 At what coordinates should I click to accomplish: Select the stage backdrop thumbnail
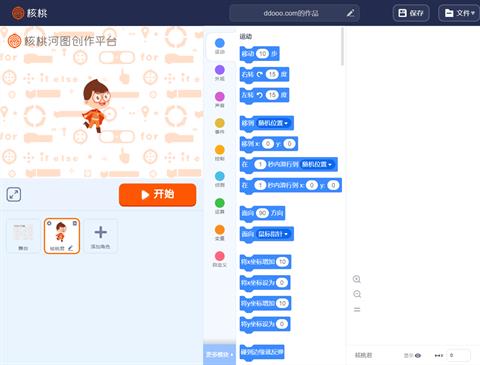[23, 236]
